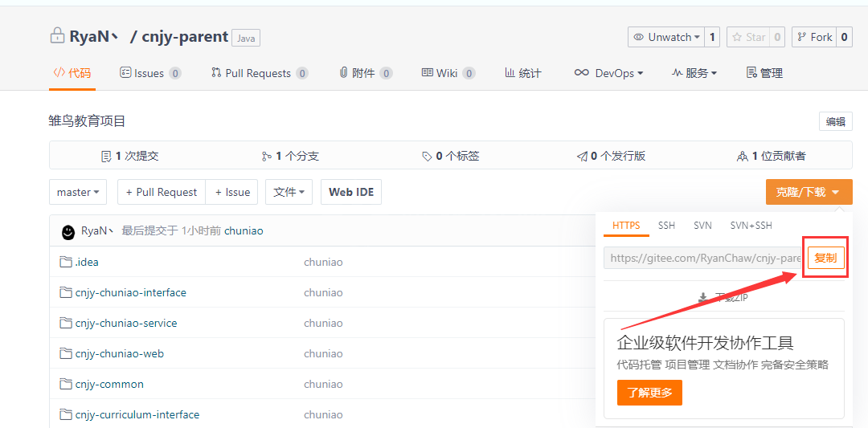This screenshot has height=428, width=868.
Task: Launch the Web IDE
Action: [x=351, y=192]
